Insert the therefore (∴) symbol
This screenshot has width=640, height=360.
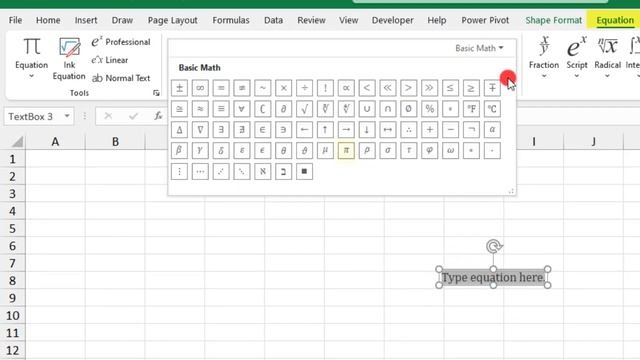(x=409, y=130)
